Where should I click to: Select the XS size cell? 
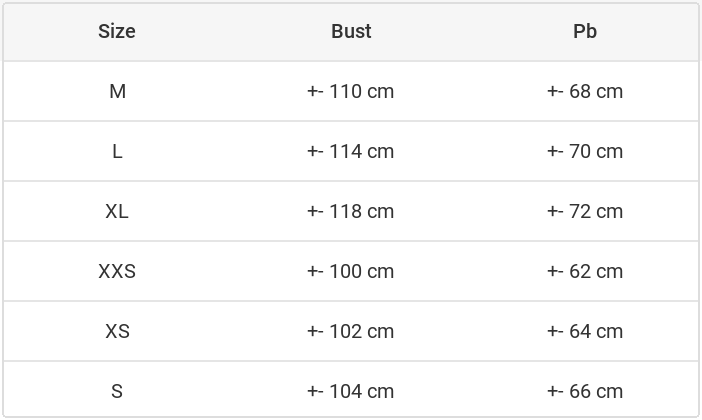tap(117, 331)
